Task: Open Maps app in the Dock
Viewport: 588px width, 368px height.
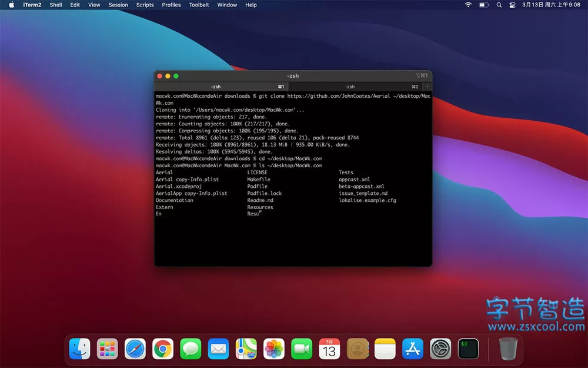Action: (246, 349)
